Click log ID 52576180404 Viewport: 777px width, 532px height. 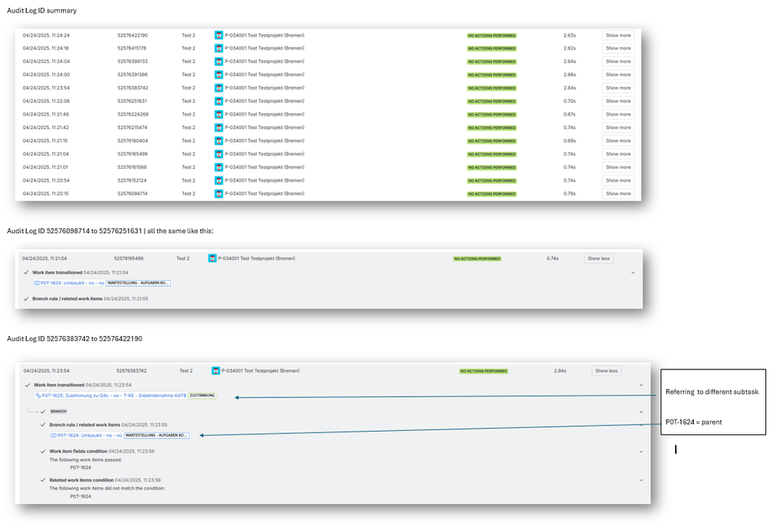(133, 141)
